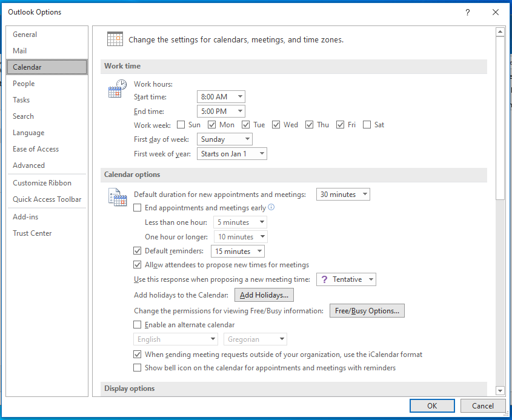Image resolution: width=512 pixels, height=420 pixels.
Task: Open the English alternate calendar language dropdown
Action: tap(176, 339)
